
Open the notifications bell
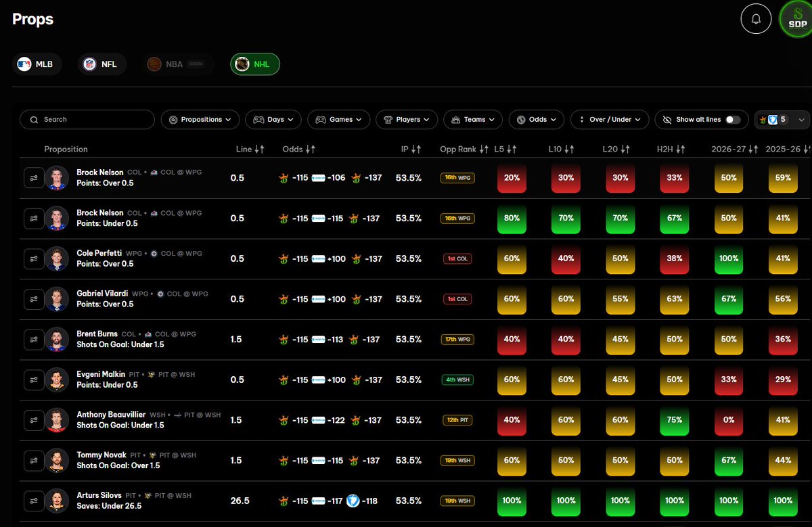tap(756, 19)
